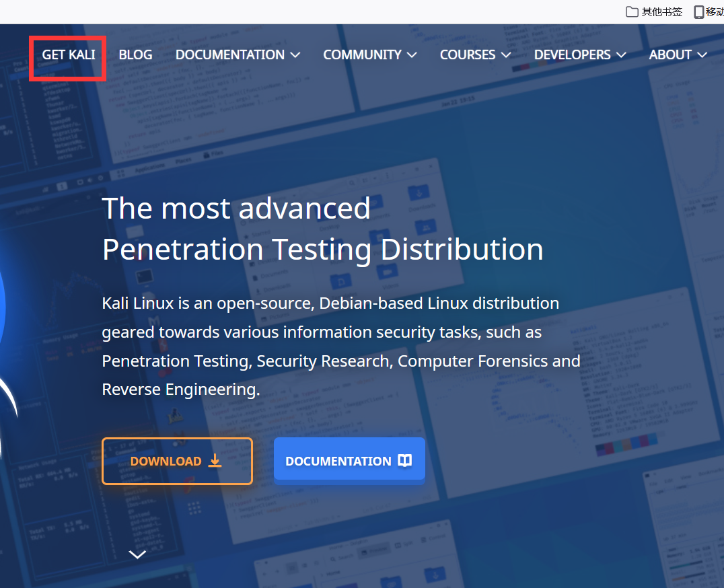
Task: Click the blue DOCUMENTATION button
Action: (x=349, y=461)
